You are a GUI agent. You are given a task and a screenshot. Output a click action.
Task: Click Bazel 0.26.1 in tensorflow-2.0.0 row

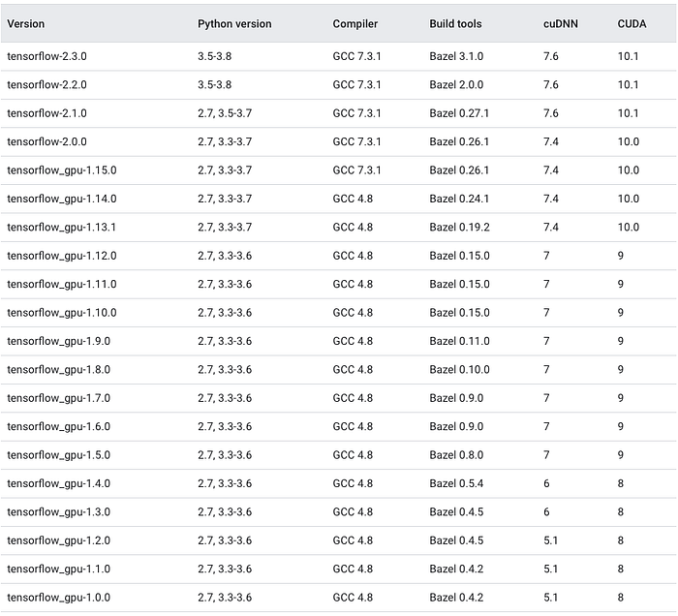459,141
